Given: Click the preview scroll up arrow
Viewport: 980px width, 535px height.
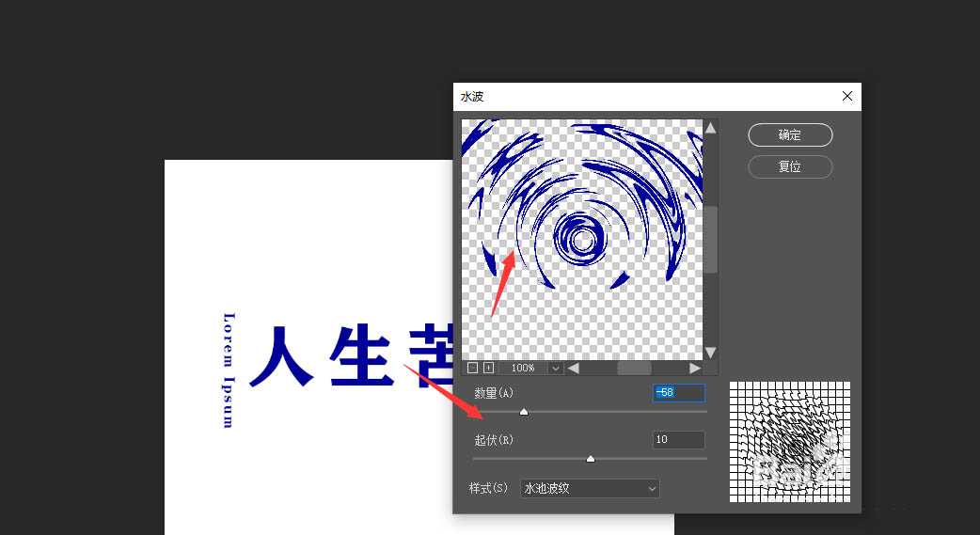Looking at the screenshot, I should coord(710,128).
